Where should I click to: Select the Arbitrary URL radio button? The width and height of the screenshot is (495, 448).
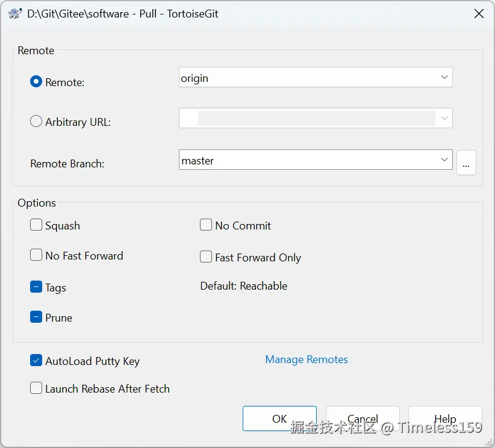click(36, 121)
